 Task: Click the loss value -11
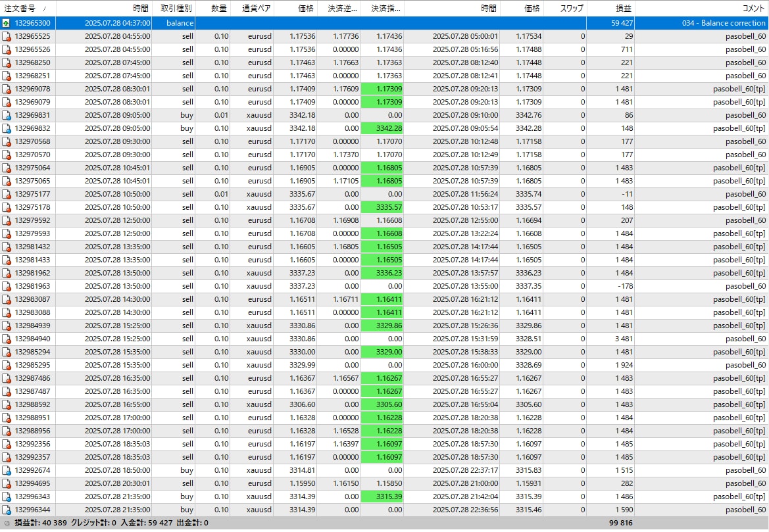628,194
